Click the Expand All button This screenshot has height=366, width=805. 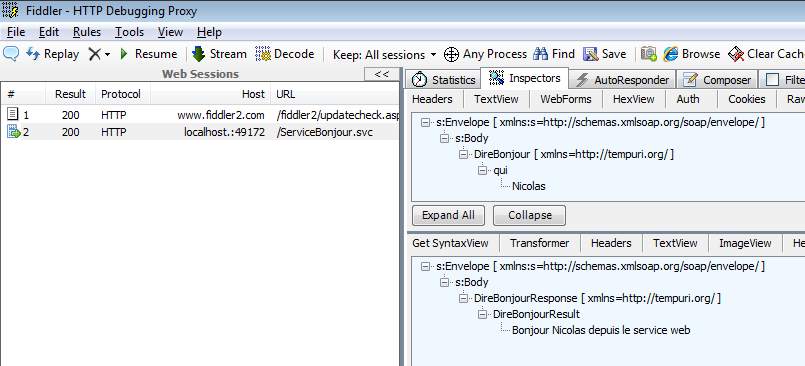tap(448, 215)
